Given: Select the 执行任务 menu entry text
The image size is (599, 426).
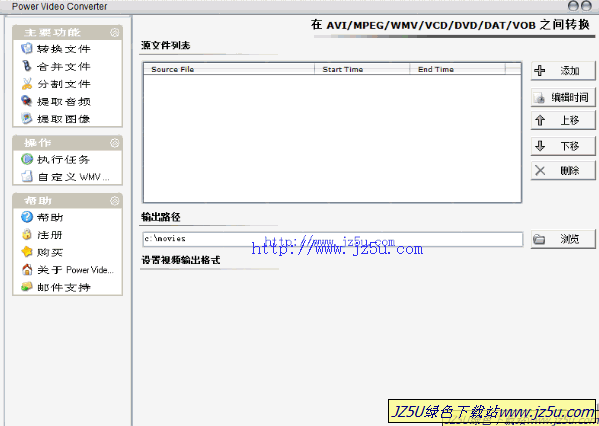Looking at the screenshot, I should tap(64, 159).
